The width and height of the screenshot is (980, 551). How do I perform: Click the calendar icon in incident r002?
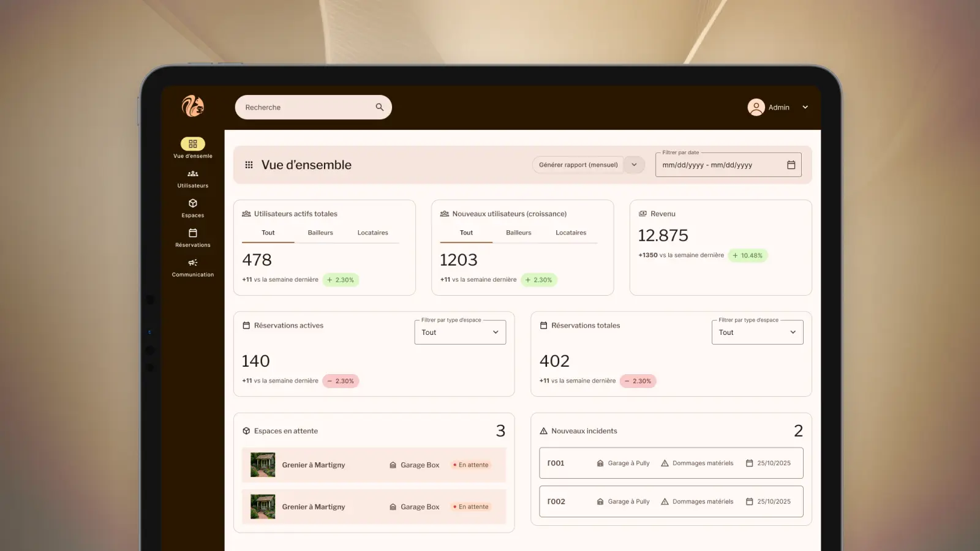click(x=749, y=501)
